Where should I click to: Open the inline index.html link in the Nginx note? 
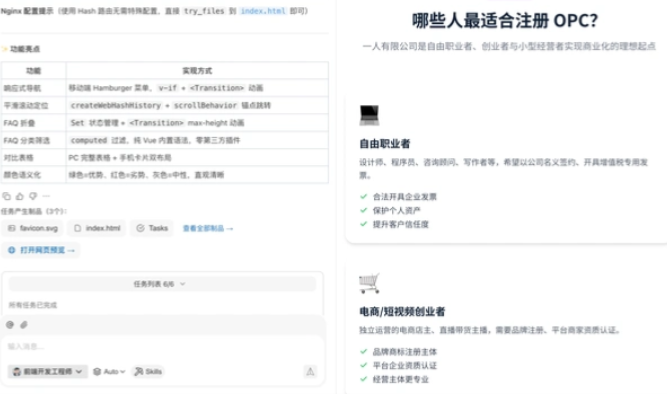tap(263, 11)
